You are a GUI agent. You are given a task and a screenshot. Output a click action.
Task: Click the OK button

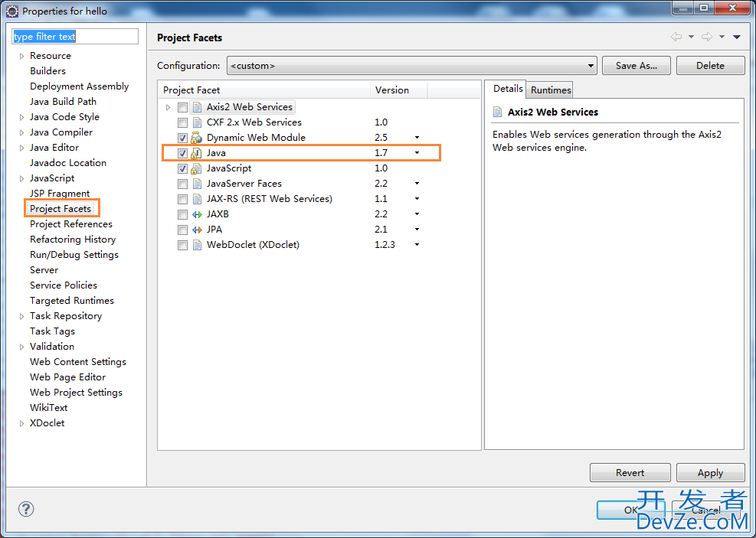pos(630,510)
